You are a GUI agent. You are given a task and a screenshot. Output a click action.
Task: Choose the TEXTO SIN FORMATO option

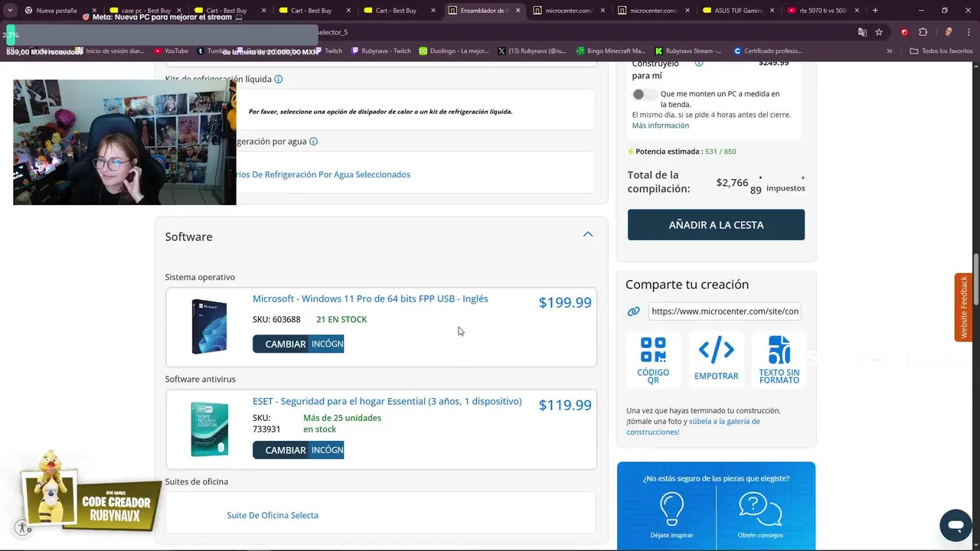click(x=779, y=360)
